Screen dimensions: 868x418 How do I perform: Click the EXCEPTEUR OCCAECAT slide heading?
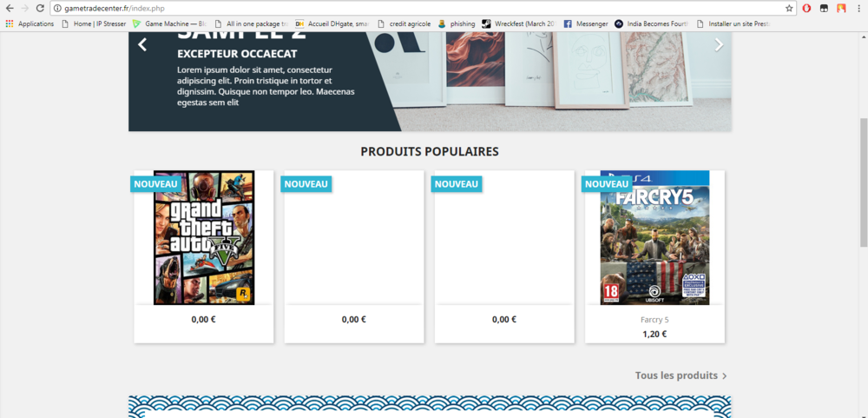238,54
